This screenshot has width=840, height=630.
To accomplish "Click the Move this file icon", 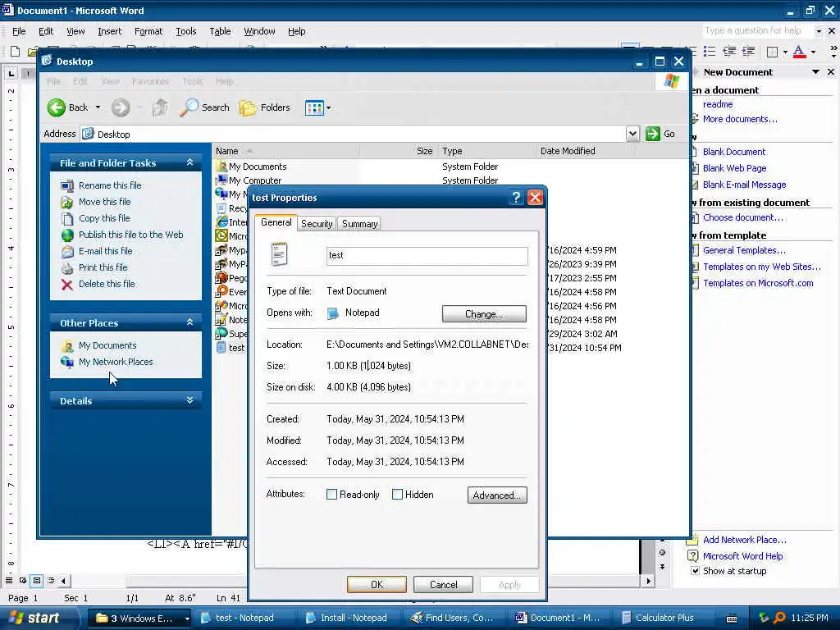I will click(x=67, y=203).
